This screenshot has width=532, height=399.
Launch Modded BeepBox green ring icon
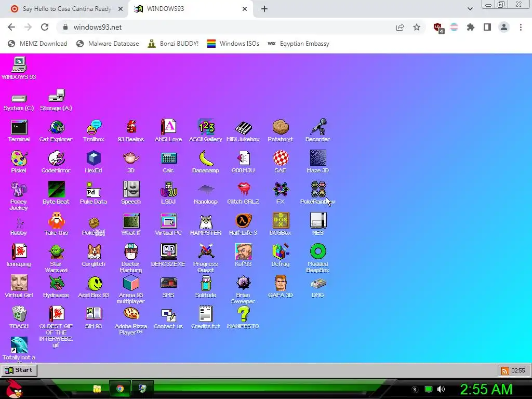[x=317, y=258]
